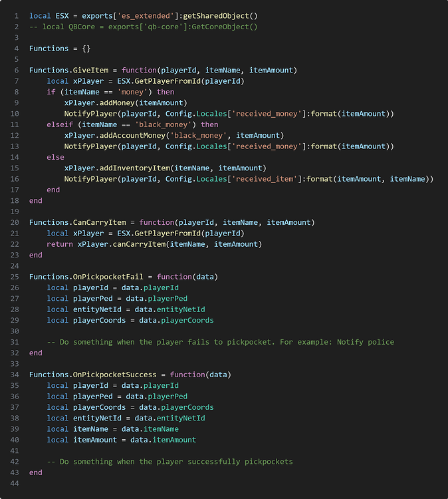448x499 pixels.
Task: Click line number 41 in the gutter
Action: 15,450
